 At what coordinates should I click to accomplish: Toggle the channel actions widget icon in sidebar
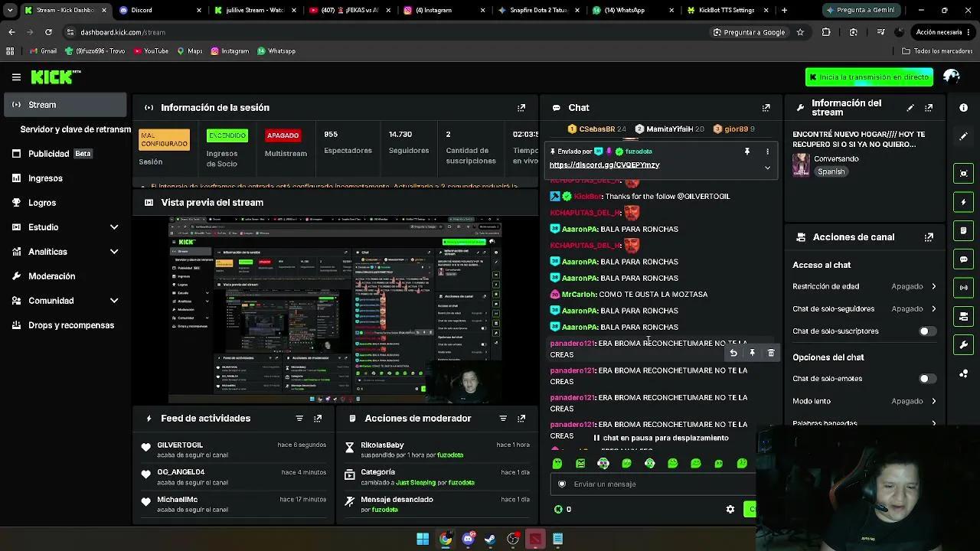pos(963,316)
